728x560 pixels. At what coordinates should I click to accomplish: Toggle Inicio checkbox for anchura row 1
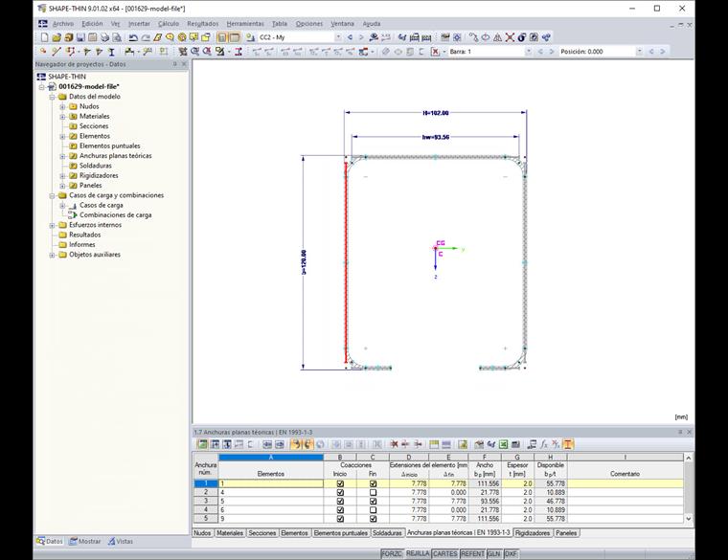pyautogui.click(x=340, y=483)
